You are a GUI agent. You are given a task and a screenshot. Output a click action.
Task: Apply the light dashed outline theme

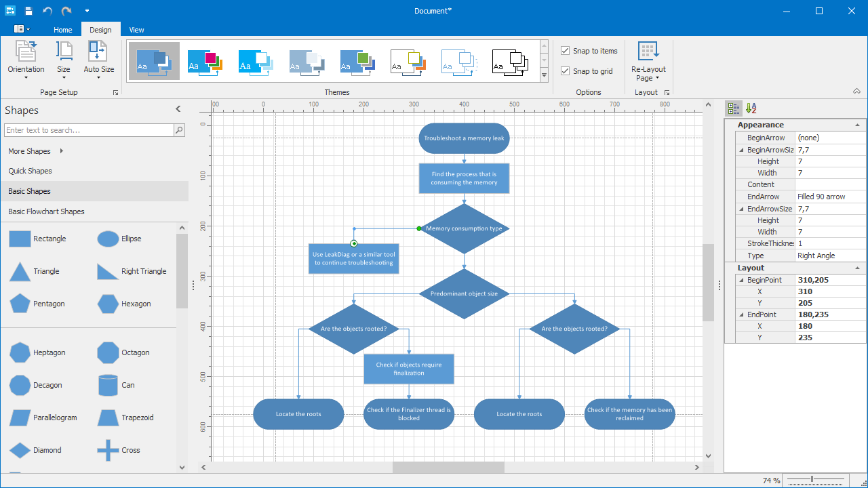(x=459, y=62)
